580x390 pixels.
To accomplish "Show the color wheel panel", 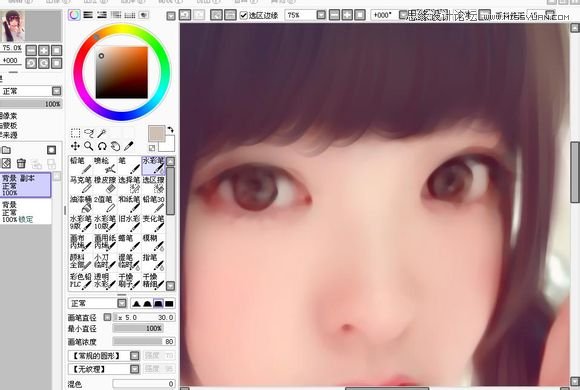I will 74,15.
